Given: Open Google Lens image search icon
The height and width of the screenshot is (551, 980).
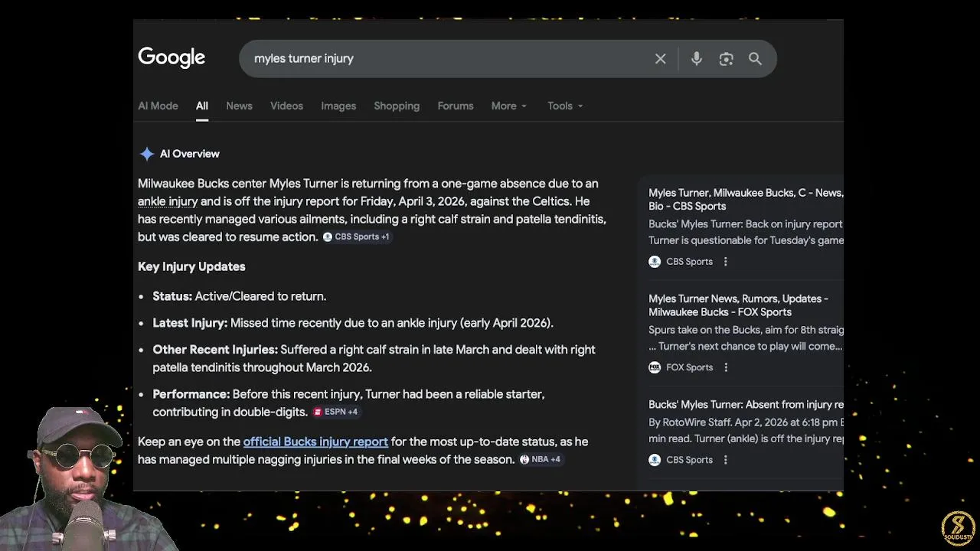Looking at the screenshot, I should pyautogui.click(x=726, y=59).
